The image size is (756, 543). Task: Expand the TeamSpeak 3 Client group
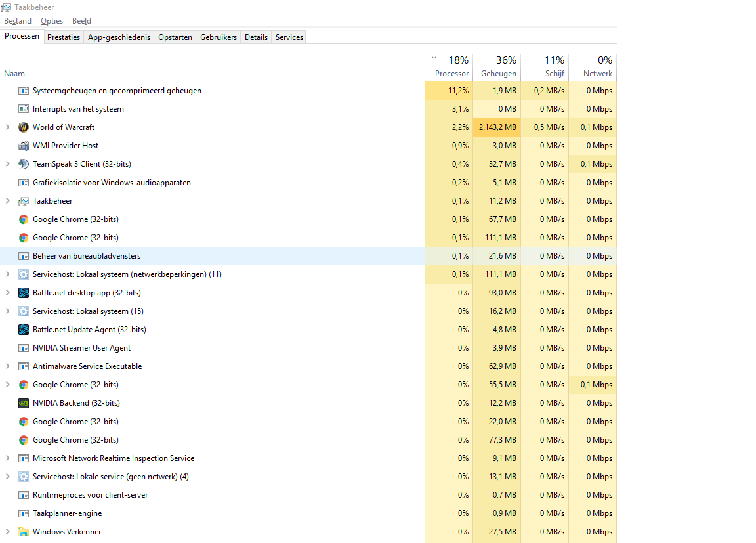pyautogui.click(x=7, y=164)
